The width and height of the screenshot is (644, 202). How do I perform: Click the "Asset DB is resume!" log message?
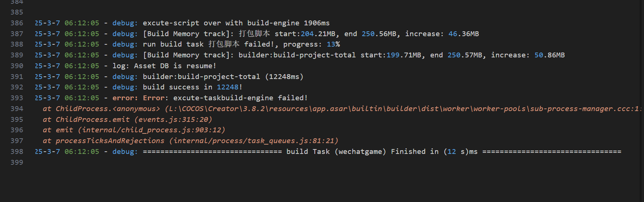click(175, 66)
